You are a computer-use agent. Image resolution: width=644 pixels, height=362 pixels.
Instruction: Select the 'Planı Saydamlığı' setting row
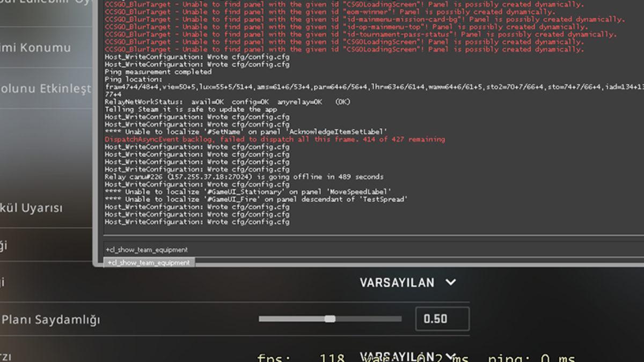click(51, 320)
